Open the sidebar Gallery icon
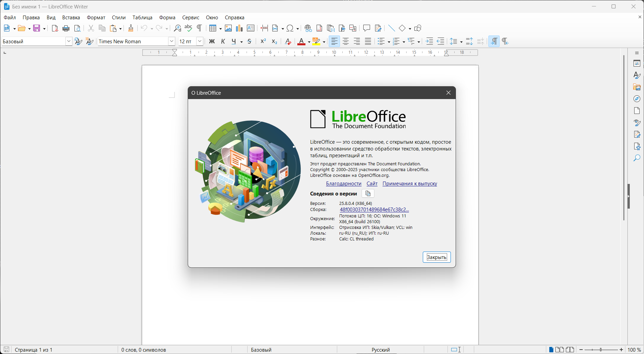644x354 pixels. click(x=637, y=87)
